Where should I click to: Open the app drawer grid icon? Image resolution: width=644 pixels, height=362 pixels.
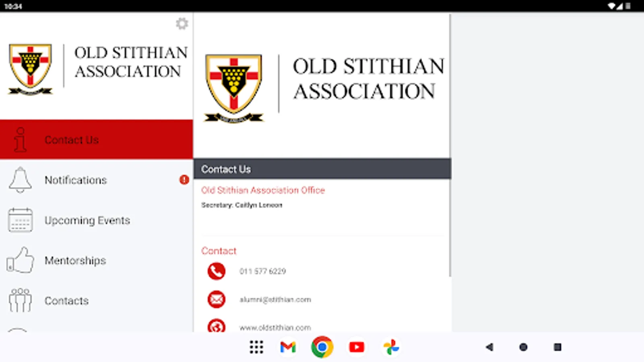(256, 347)
